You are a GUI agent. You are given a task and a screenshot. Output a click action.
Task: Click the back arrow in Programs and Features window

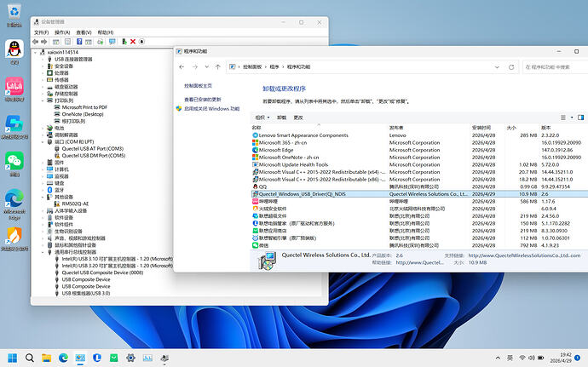click(182, 66)
